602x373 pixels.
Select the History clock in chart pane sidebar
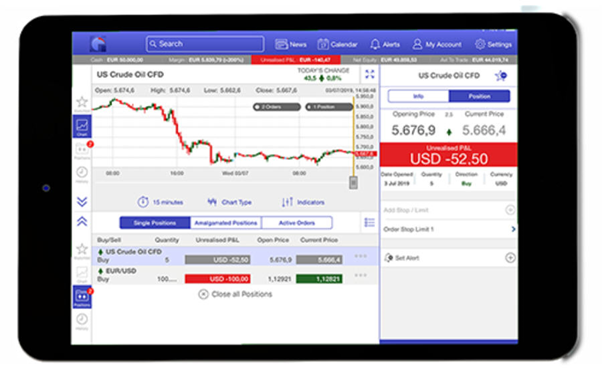[82, 174]
